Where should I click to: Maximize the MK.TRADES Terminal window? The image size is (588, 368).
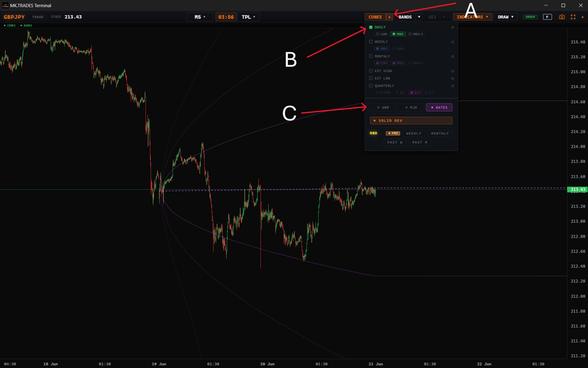click(x=563, y=5)
